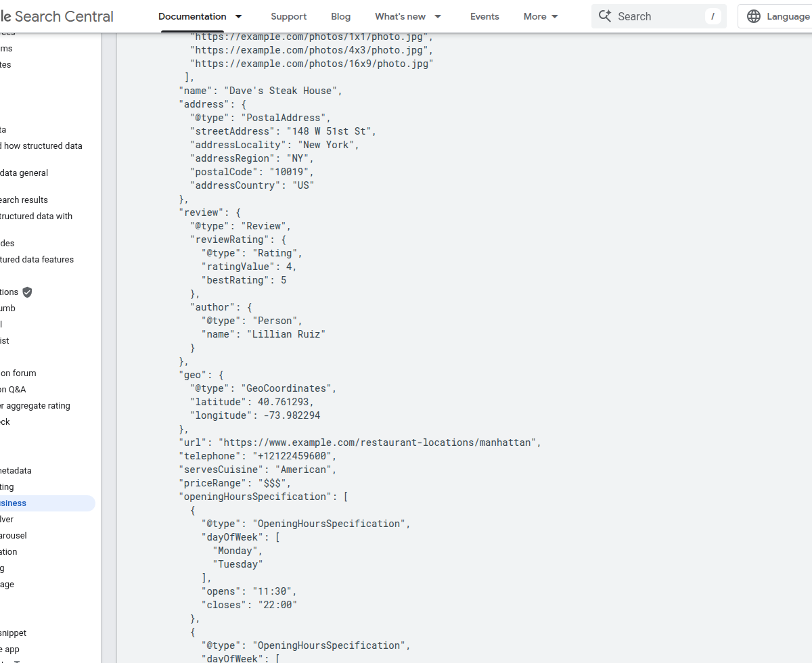812x663 pixels.
Task: Click code line "@type": "Review"
Action: (x=241, y=226)
